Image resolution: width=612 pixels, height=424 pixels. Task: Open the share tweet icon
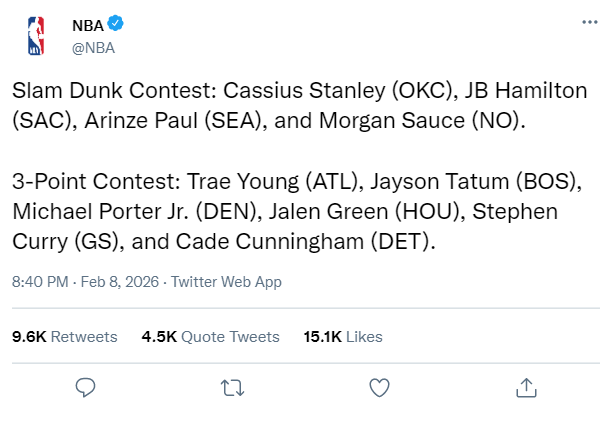(527, 388)
